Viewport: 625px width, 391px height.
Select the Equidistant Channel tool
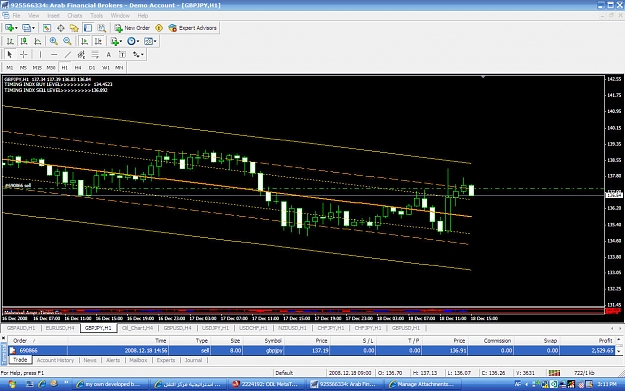click(81, 55)
